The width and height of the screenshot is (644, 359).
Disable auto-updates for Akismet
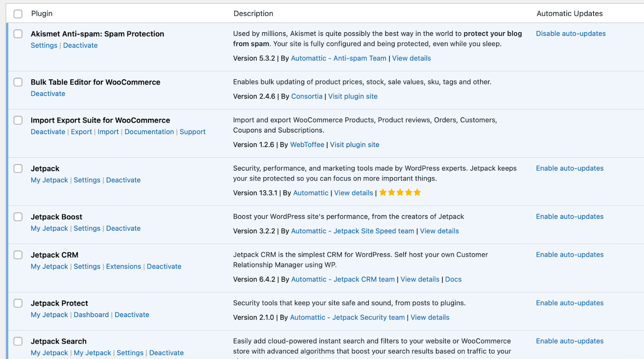[571, 34]
